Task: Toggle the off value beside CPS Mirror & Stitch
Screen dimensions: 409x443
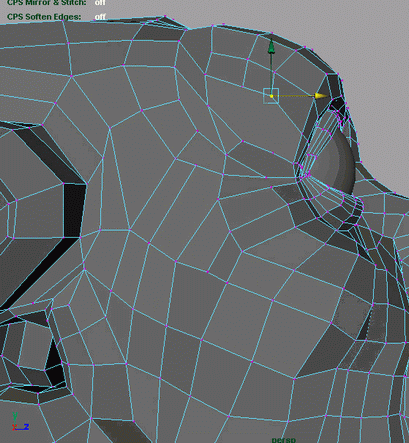Action: (x=100, y=3)
